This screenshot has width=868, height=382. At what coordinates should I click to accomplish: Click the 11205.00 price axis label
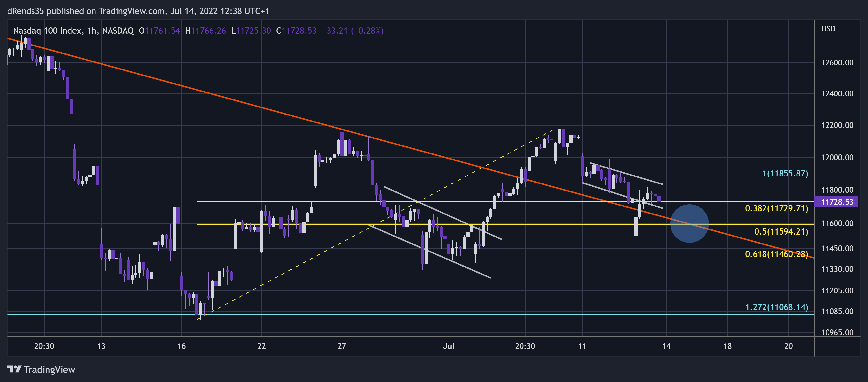point(837,290)
